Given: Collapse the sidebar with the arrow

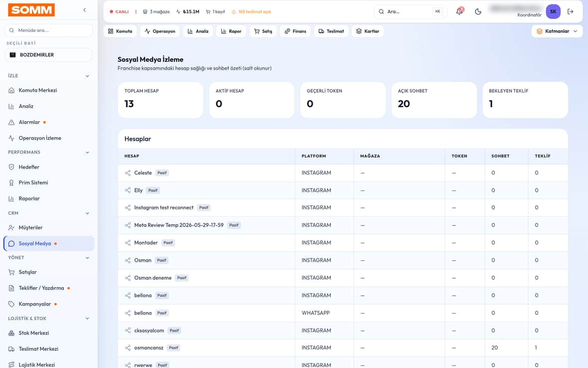Looking at the screenshot, I should pos(85,10).
